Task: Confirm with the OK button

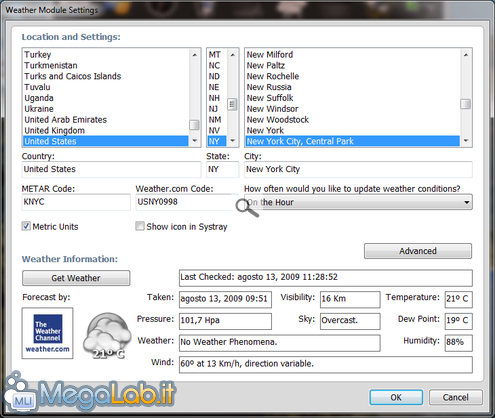Action: click(x=396, y=397)
